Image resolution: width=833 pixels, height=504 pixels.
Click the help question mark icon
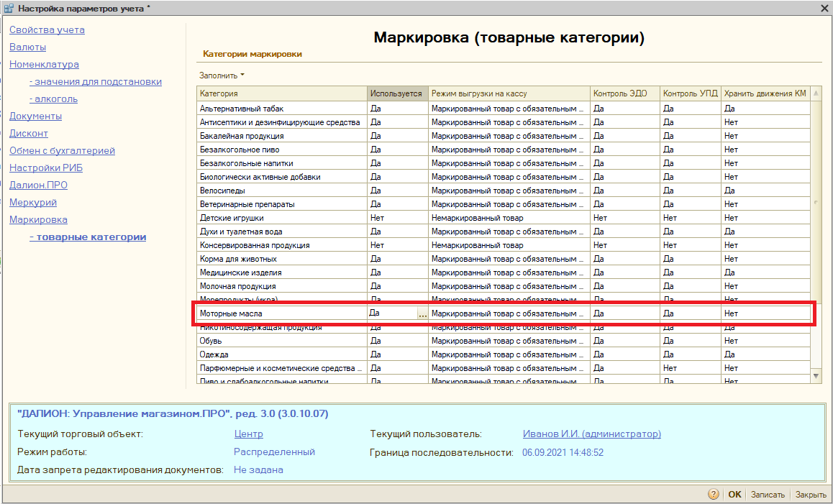(x=714, y=495)
